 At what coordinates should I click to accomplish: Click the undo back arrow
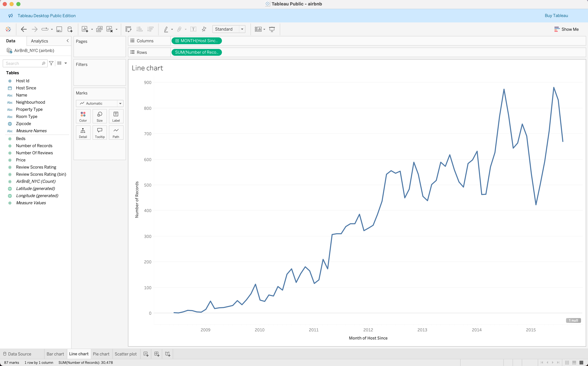23,29
